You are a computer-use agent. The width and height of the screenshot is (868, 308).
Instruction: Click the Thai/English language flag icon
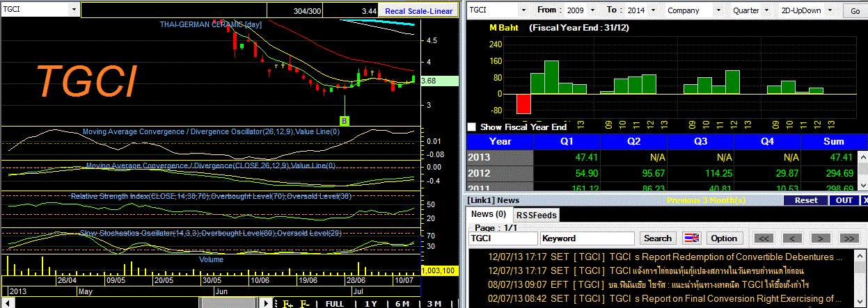pos(691,238)
